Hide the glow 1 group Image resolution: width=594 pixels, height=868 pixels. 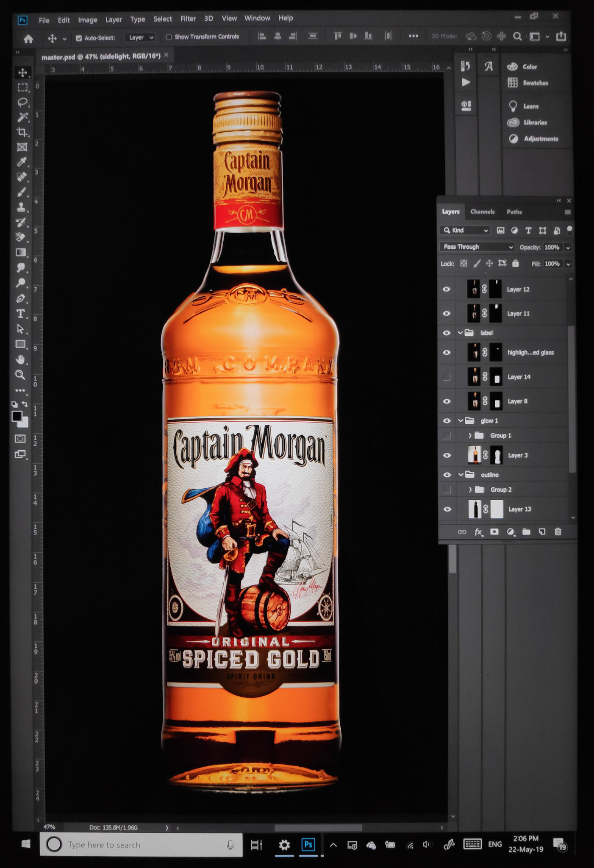447,421
